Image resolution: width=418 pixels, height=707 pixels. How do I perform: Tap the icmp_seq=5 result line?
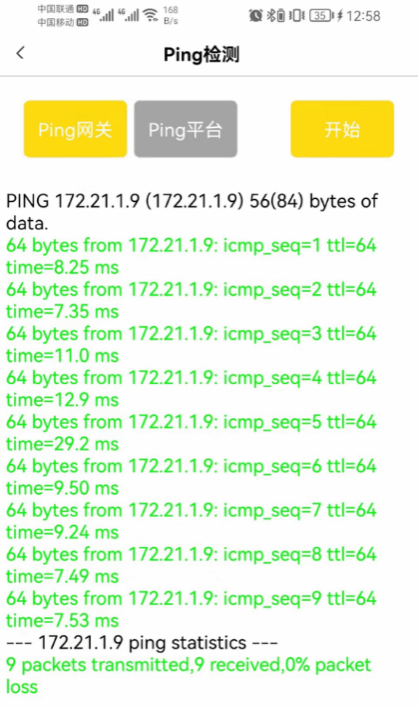click(191, 433)
